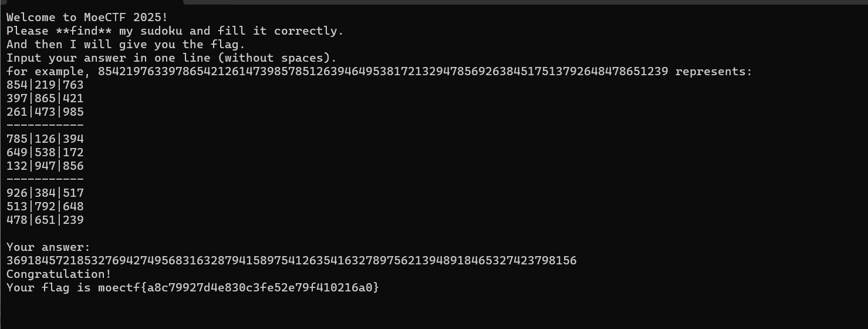Click the sudoku row 132|947|856
Viewport: 868px width, 329px height.
(x=45, y=166)
